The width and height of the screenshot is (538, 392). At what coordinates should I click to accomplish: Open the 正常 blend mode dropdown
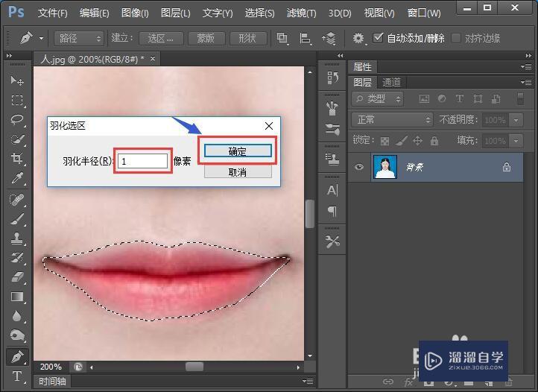pyautogui.click(x=392, y=120)
